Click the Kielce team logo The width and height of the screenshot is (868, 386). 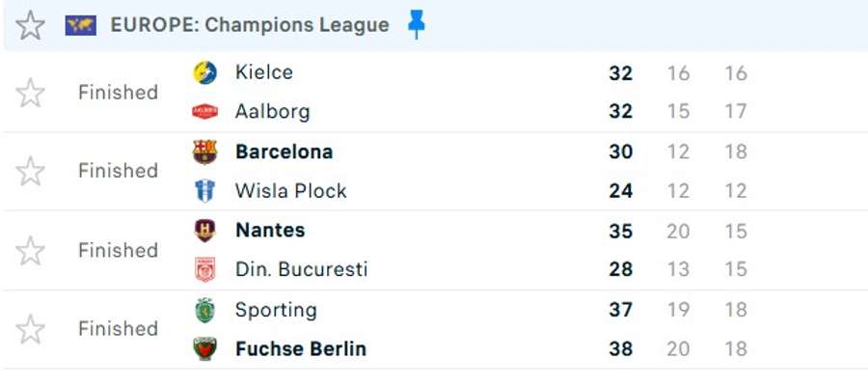[204, 72]
